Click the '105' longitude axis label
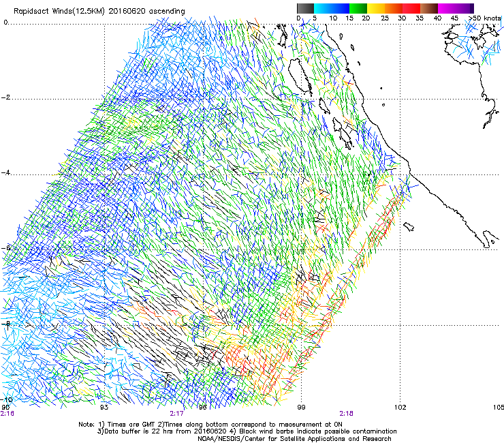 [499, 408]
